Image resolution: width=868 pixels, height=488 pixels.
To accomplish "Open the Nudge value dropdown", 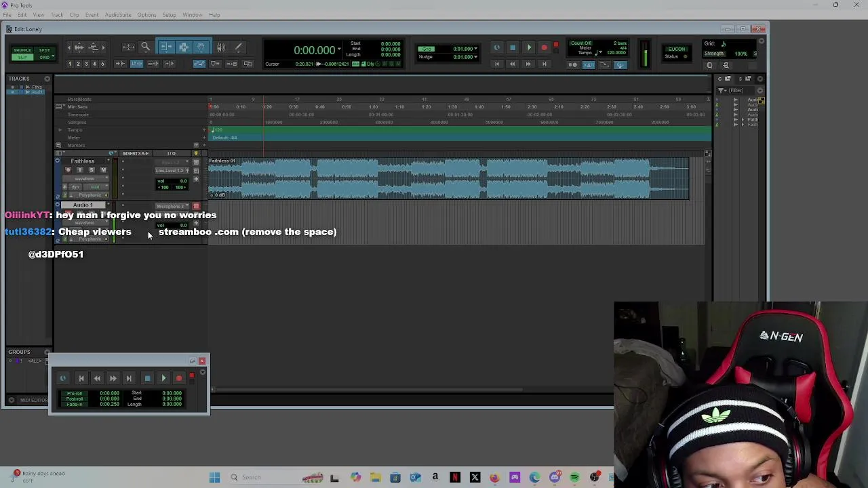I will (475, 57).
